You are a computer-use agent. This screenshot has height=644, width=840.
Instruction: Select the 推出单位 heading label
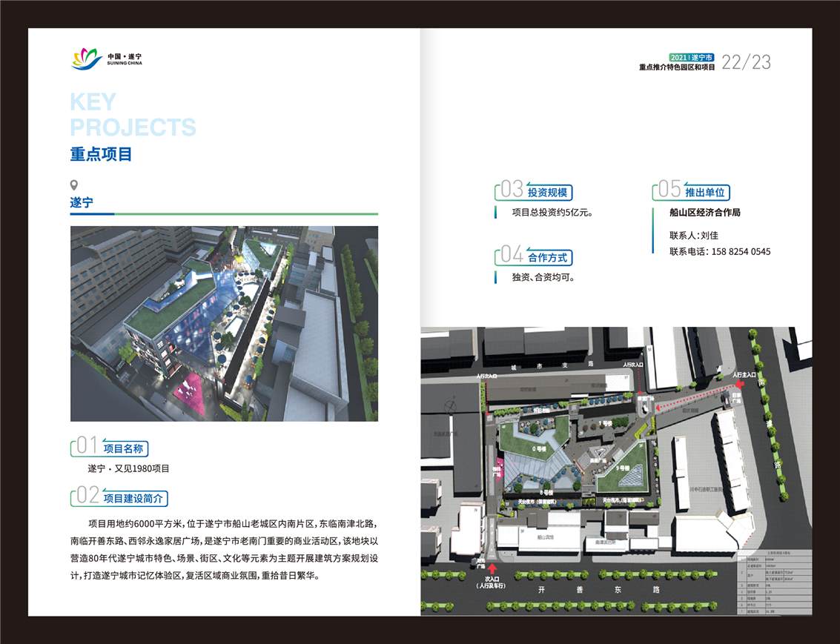704,193
